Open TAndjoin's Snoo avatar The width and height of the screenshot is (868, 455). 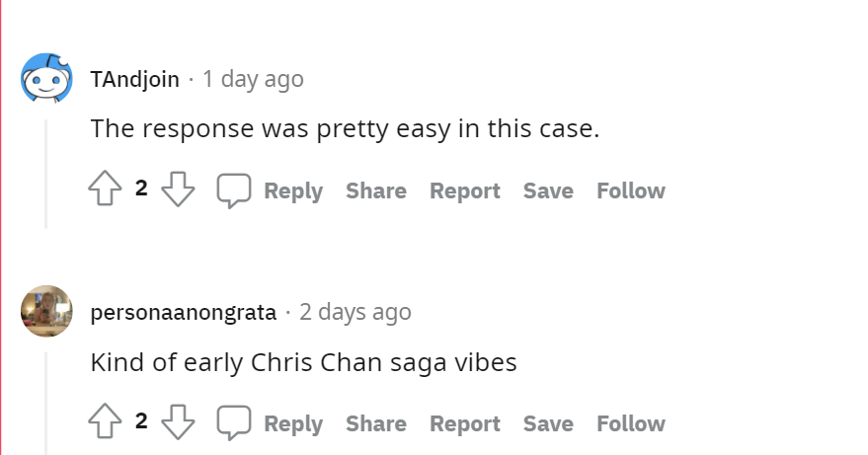(46, 78)
